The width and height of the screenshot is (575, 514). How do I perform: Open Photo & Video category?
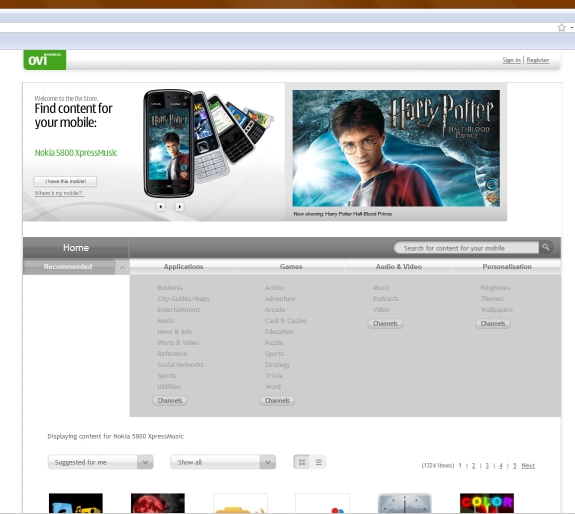[x=178, y=343]
